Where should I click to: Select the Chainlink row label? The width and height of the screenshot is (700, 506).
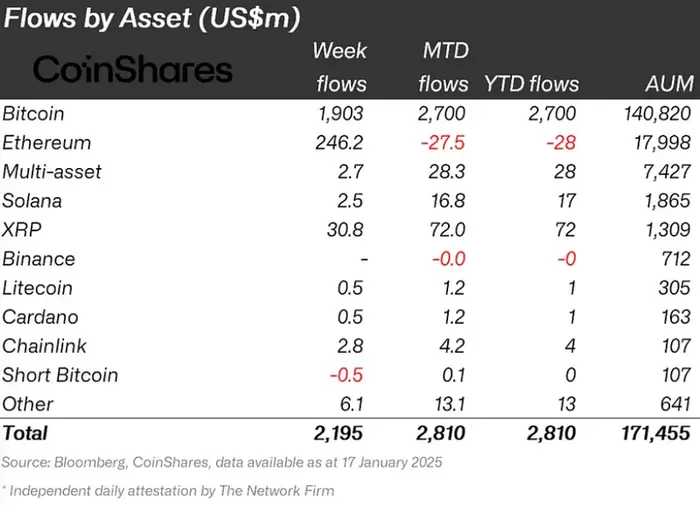[x=45, y=346]
